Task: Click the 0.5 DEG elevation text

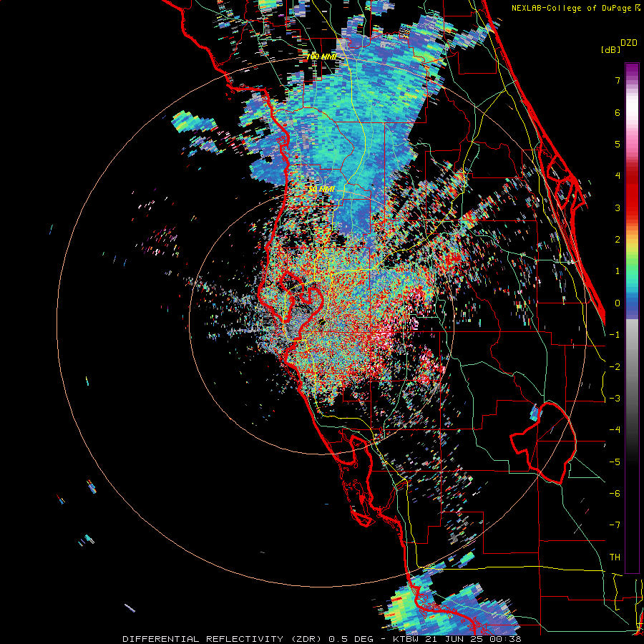Action: pyautogui.click(x=351, y=639)
